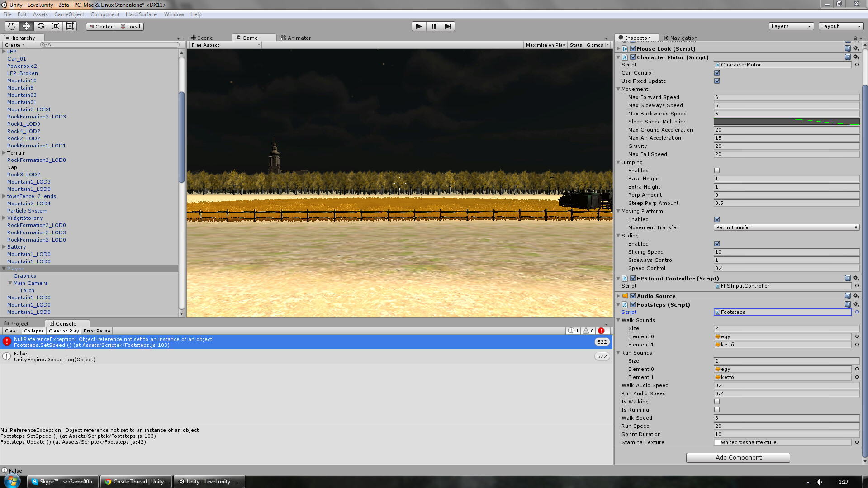Open the Layout dropdown
Image resolution: width=868 pixels, height=488 pixels.
coord(841,26)
